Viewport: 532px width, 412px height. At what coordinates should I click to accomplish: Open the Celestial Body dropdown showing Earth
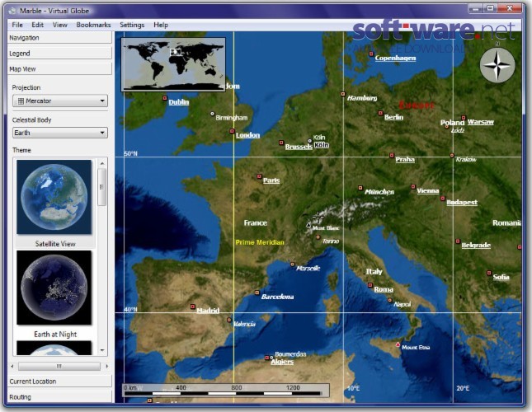coord(60,133)
